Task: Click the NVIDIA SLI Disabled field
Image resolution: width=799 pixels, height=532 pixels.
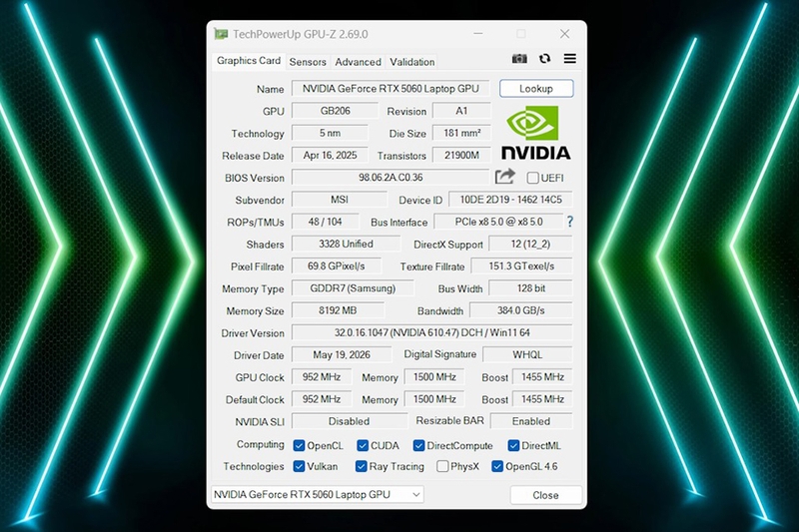Action: coord(350,421)
